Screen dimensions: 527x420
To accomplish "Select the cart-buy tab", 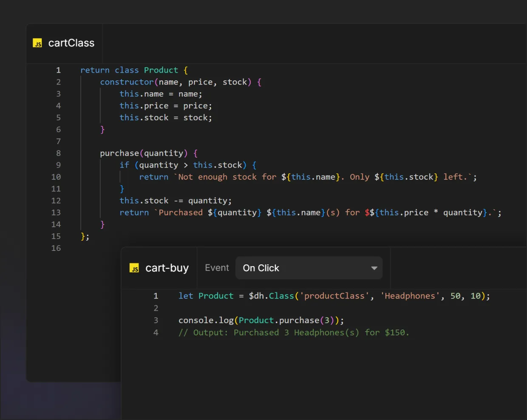I will point(159,268).
